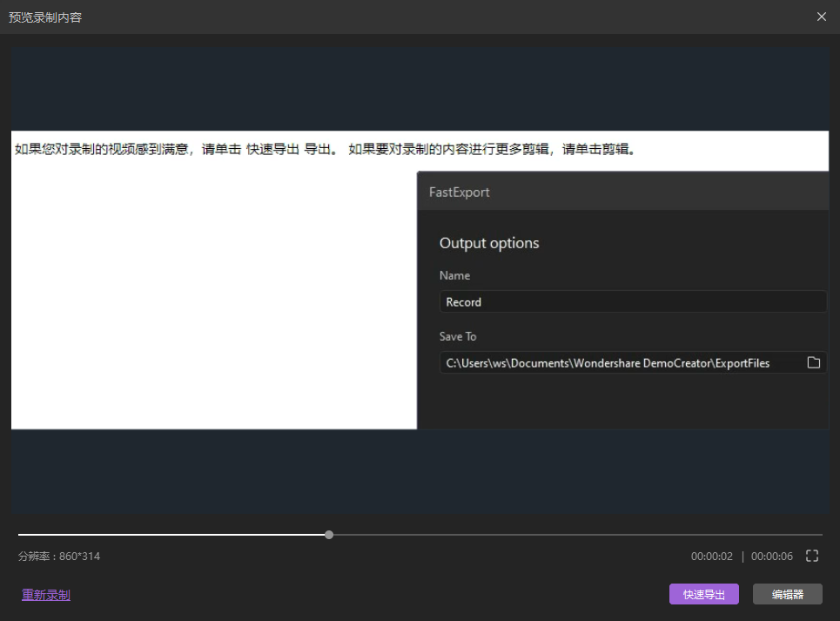Close the recording preview dialog

[821, 17]
